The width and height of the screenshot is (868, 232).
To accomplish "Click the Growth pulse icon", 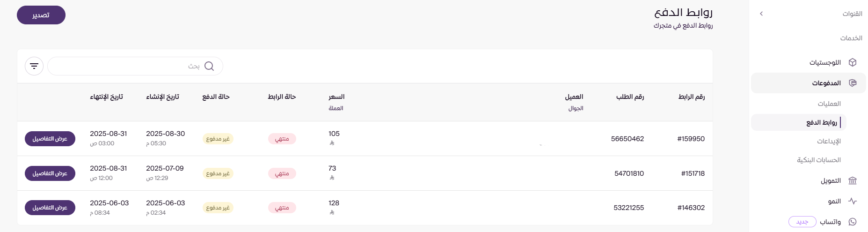I will 853,201.
